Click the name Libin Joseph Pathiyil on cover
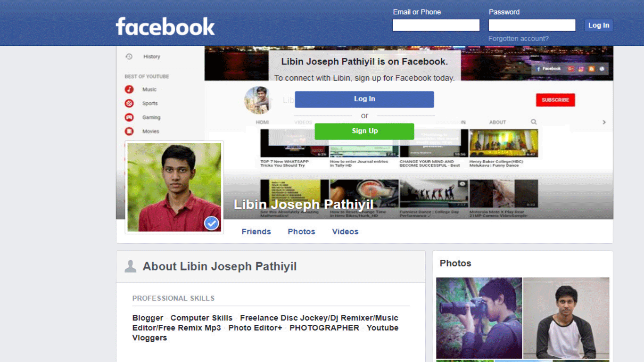This screenshot has width=644, height=362. (304, 204)
